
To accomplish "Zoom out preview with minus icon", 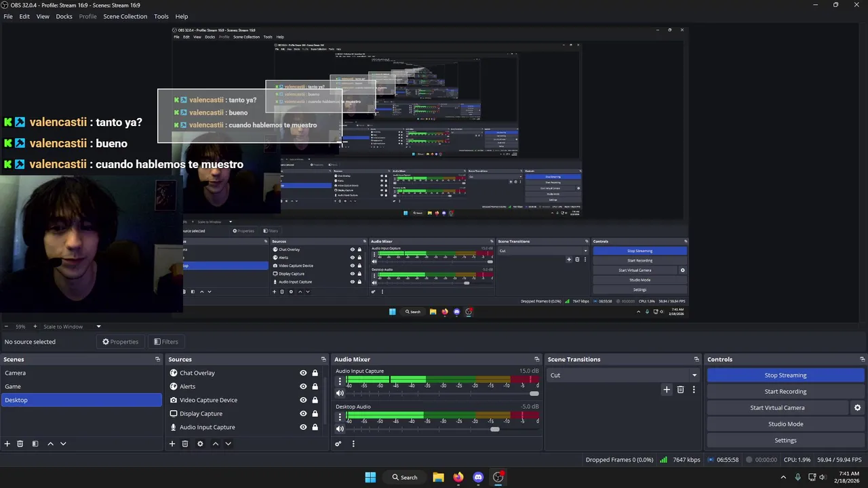I will [5, 327].
